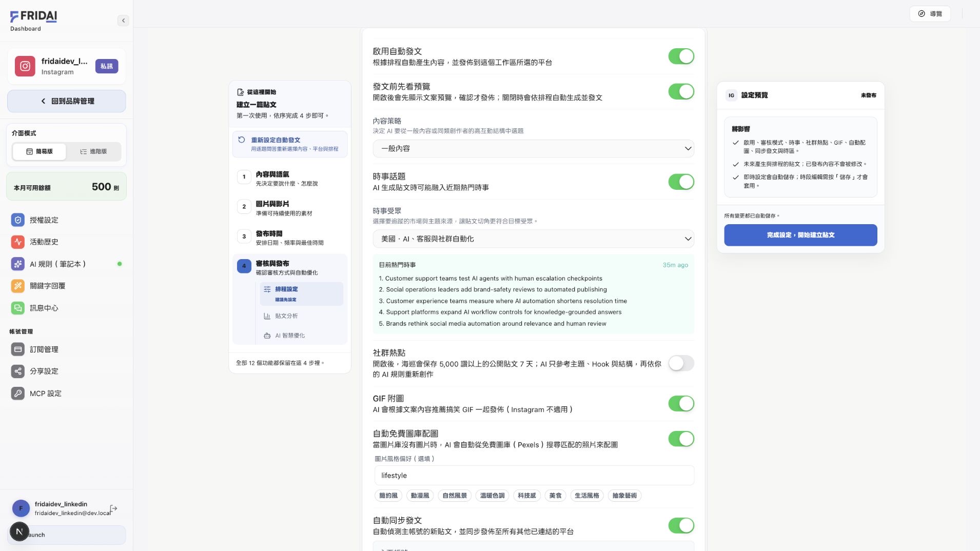
Task: Open 分享設定 share icon
Action: 18,371
